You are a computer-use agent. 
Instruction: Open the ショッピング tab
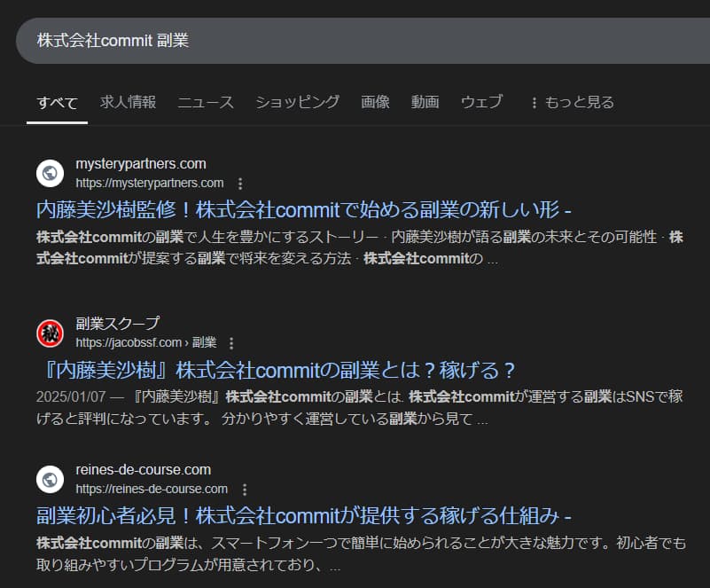coord(298,102)
